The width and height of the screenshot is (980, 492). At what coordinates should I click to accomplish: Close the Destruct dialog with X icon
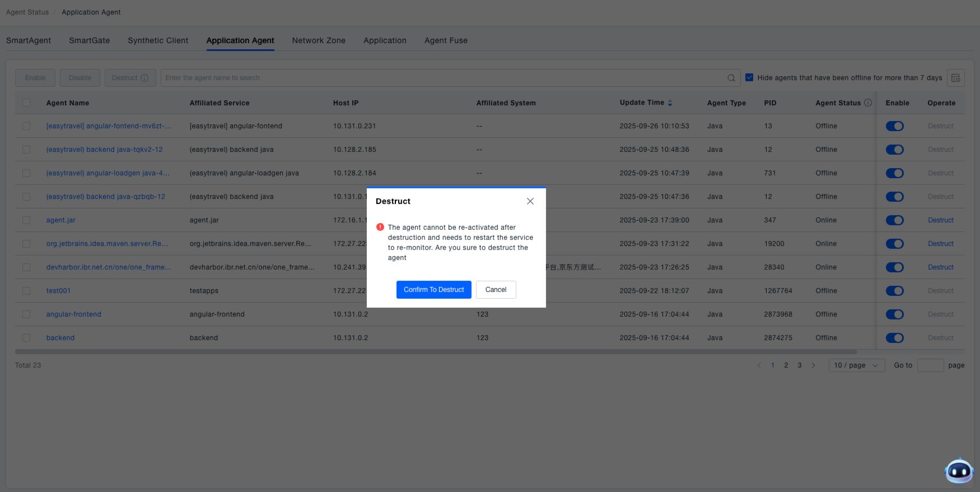coord(530,201)
